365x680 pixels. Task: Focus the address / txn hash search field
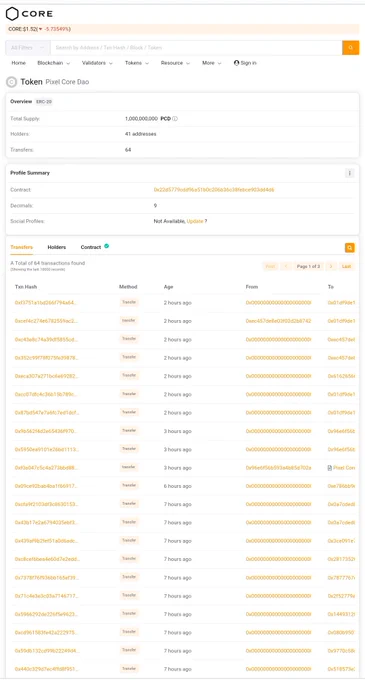pos(196,48)
